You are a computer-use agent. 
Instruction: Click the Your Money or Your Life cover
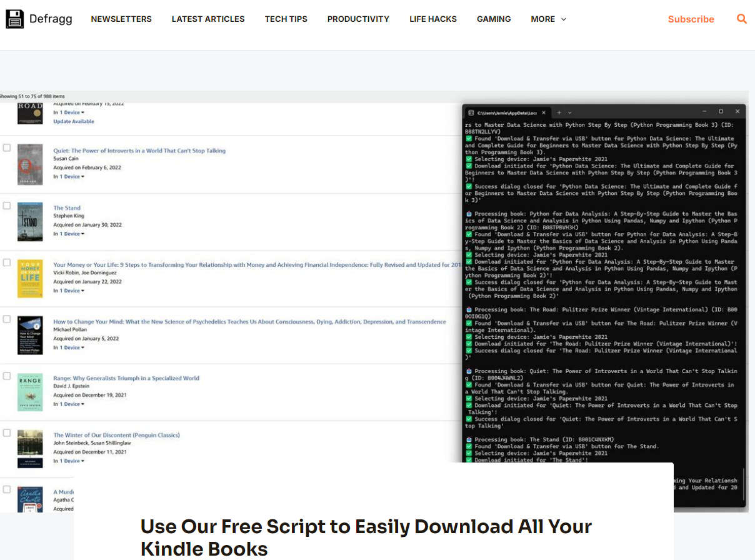30,279
